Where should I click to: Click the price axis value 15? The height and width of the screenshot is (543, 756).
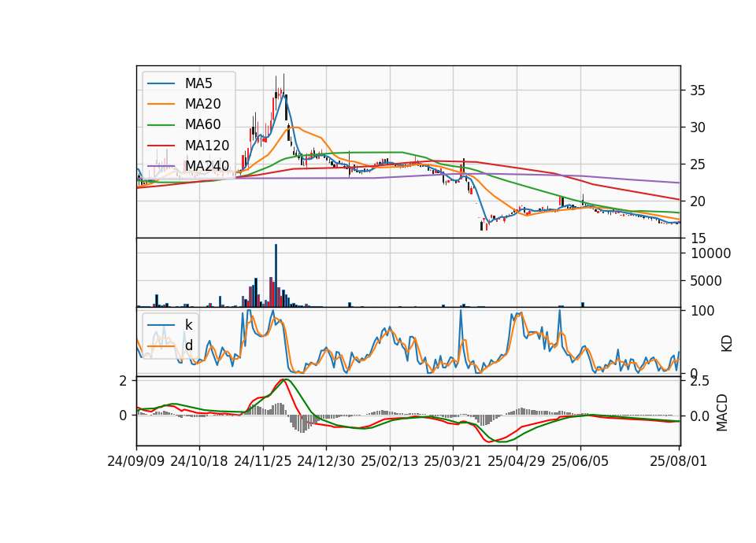[x=698, y=238]
